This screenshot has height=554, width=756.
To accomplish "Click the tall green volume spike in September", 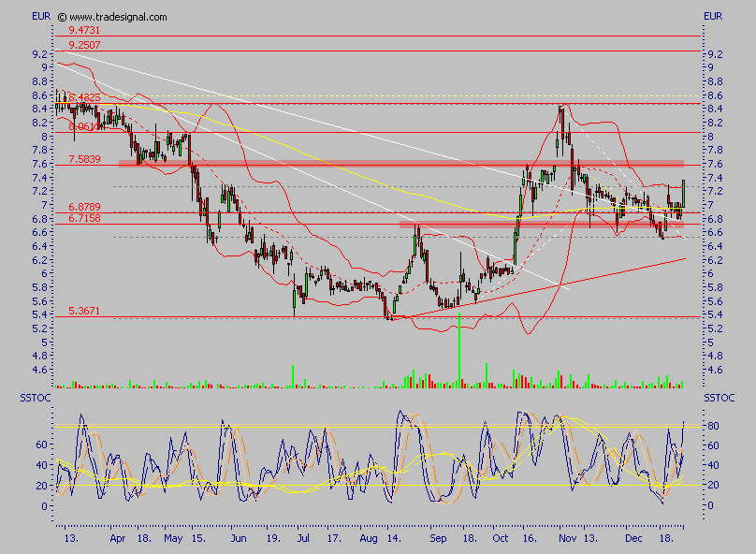I will click(459, 351).
